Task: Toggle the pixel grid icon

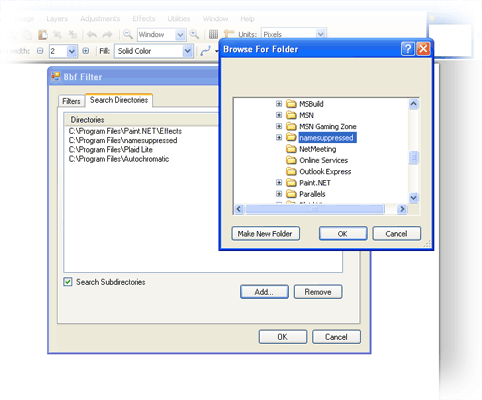Action: tap(213, 34)
